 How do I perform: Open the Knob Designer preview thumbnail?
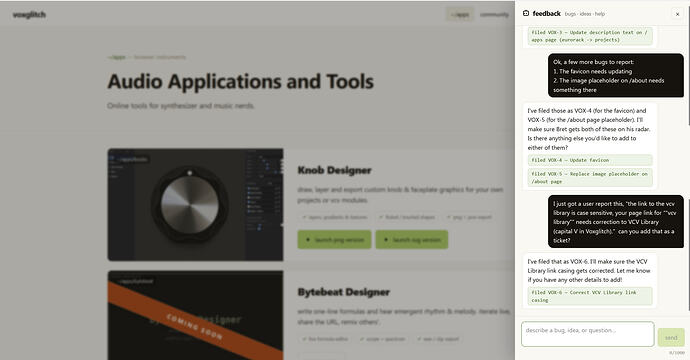tap(195, 205)
